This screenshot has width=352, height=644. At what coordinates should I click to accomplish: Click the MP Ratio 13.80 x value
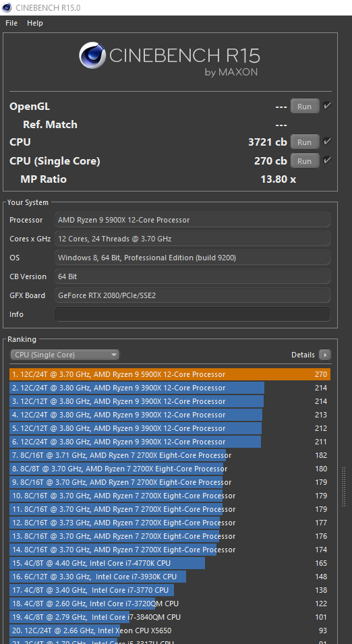click(278, 179)
